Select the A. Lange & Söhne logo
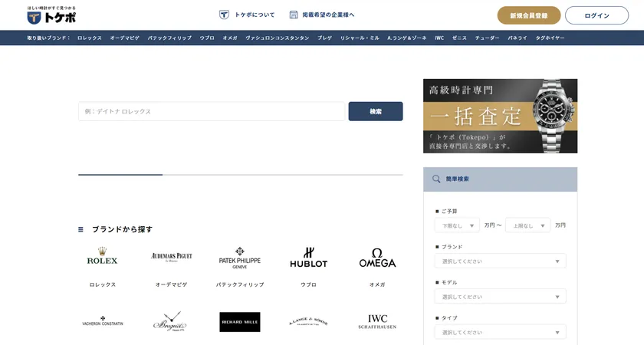The width and height of the screenshot is (644, 345). [x=308, y=321]
